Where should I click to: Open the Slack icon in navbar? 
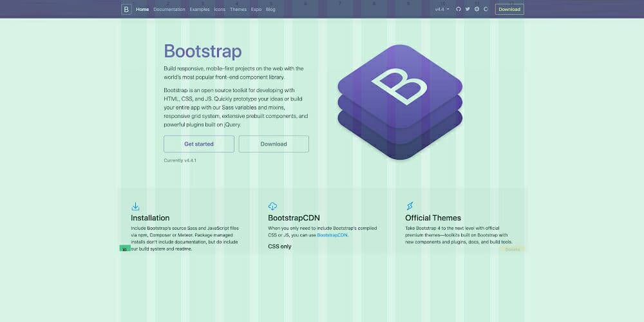coord(477,9)
